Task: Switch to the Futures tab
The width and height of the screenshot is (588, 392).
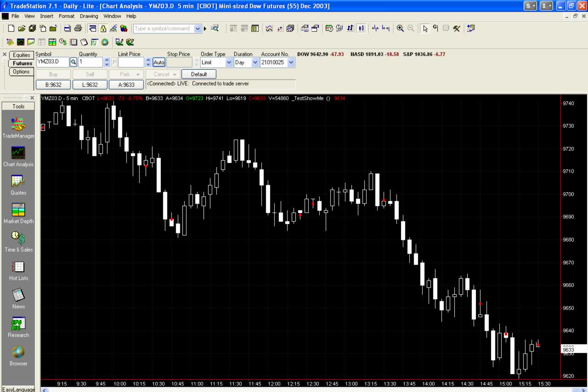Action: 22,63
